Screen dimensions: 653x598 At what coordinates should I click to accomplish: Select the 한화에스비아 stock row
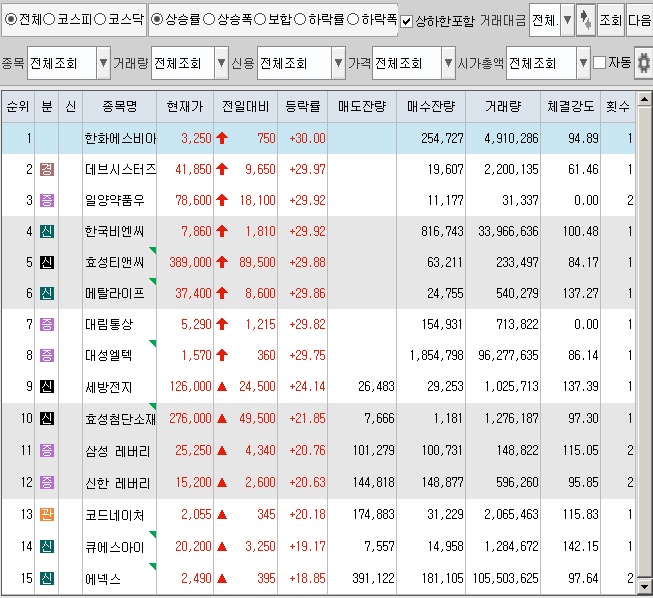[319, 138]
